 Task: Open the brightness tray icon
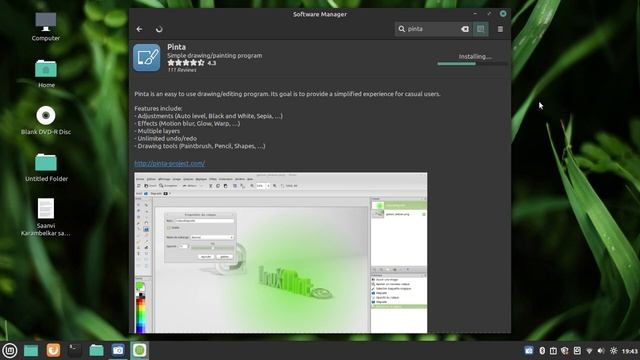pos(613,351)
